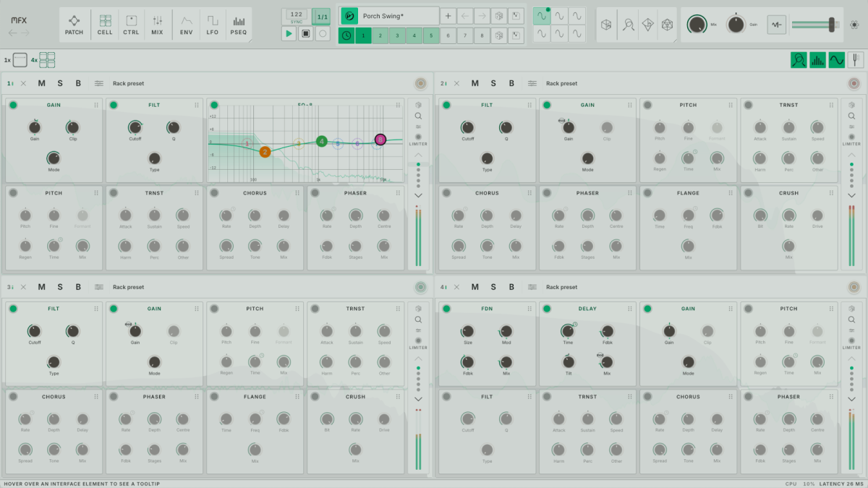This screenshot has height=488, width=868.
Task: Add a new preset with the plus icon
Action: [448, 16]
